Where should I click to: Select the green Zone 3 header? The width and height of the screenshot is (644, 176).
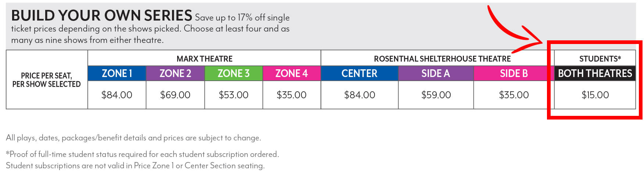(234, 73)
